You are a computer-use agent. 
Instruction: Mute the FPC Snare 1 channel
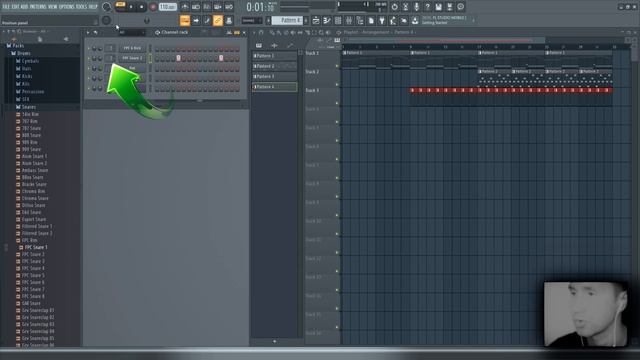pyautogui.click(x=89, y=58)
